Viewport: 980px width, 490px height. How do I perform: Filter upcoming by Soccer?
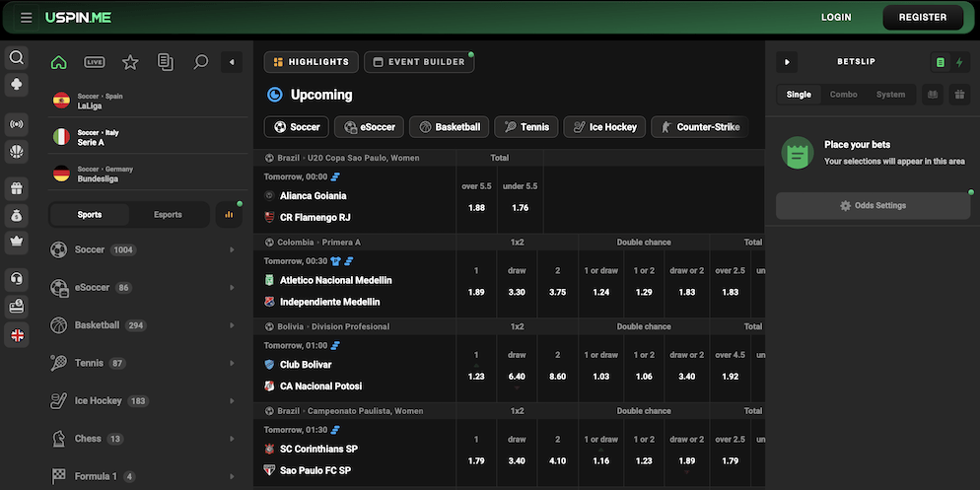(x=297, y=127)
